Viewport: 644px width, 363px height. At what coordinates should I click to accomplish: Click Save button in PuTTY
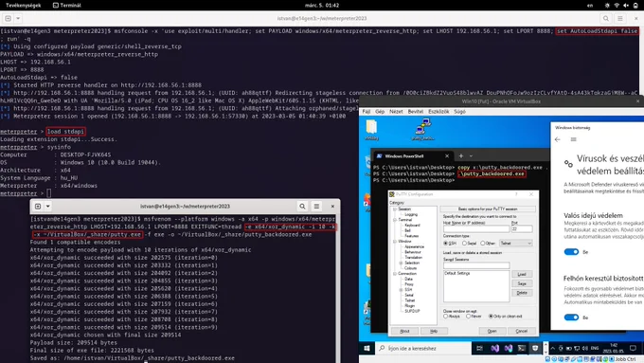tap(522, 283)
